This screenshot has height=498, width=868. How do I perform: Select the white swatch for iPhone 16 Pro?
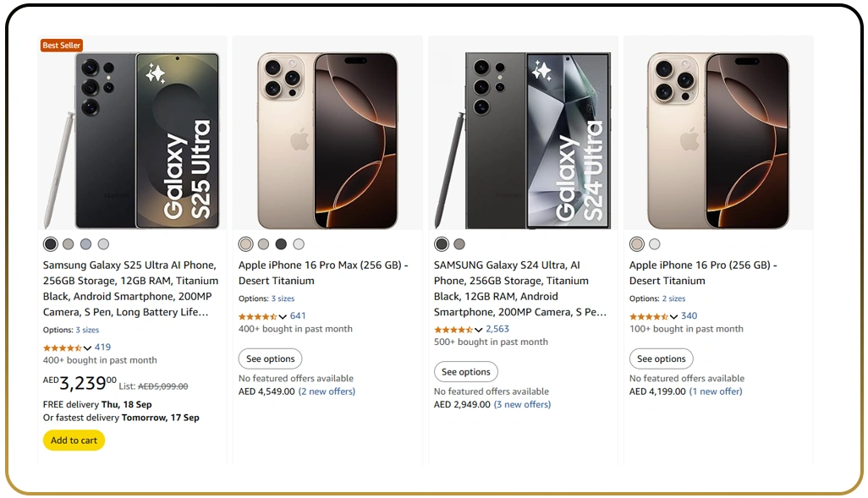click(655, 244)
